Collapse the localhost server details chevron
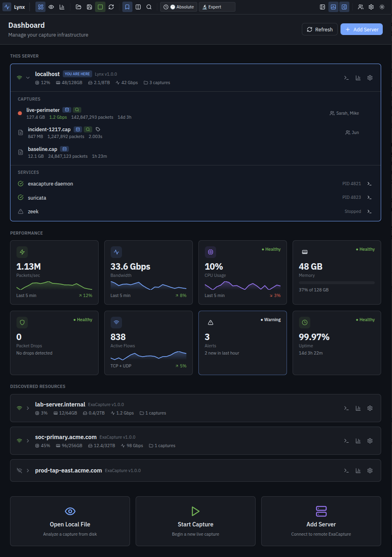The height and width of the screenshot is (557, 392). pos(28,78)
